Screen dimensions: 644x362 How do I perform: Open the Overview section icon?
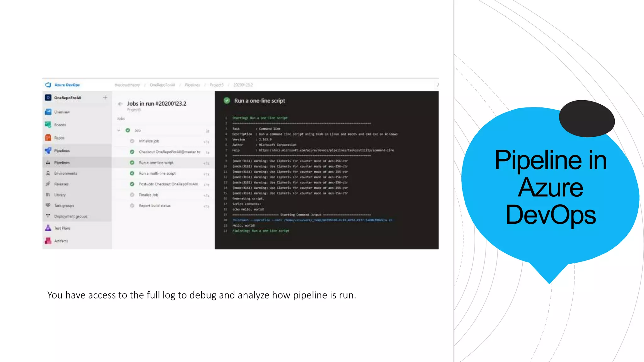[x=48, y=112]
